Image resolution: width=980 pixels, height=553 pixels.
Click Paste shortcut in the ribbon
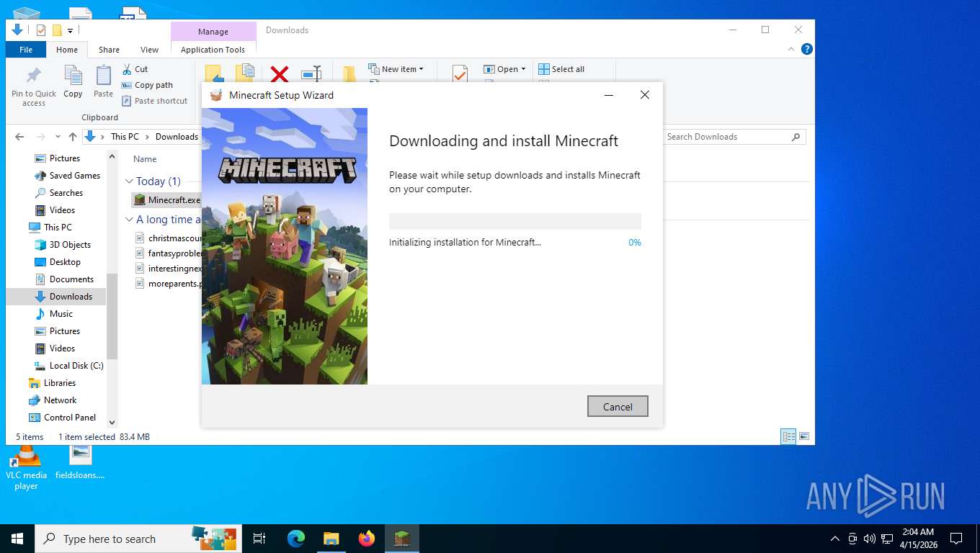tap(154, 101)
